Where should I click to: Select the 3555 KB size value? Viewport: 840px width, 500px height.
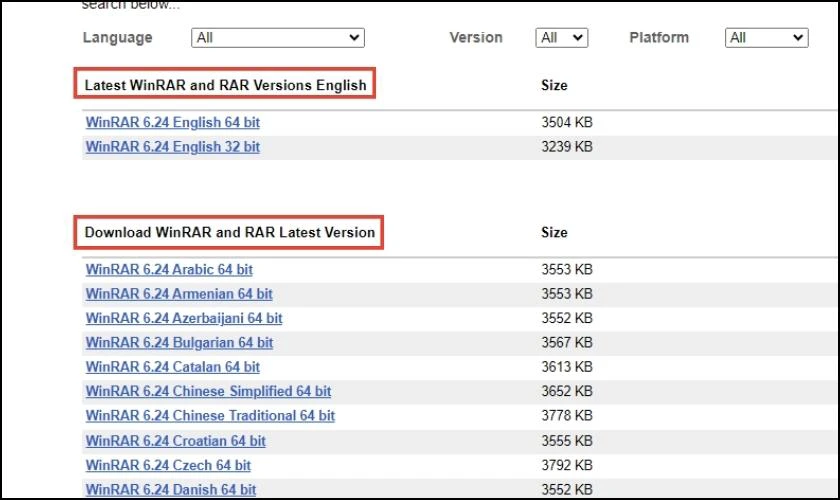pyautogui.click(x=567, y=441)
